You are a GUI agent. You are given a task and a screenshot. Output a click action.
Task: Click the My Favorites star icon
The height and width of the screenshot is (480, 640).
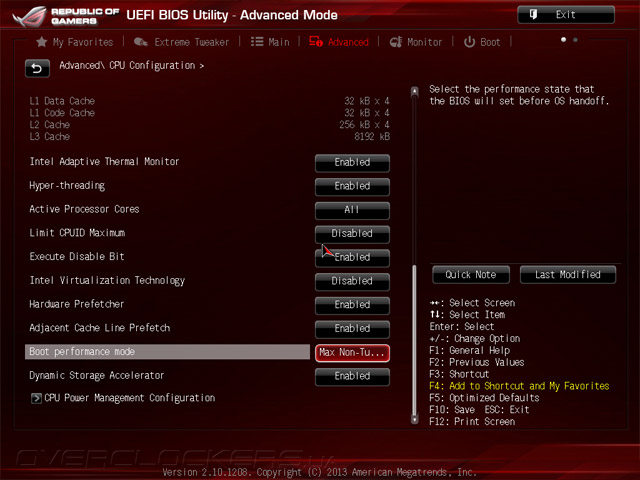[42, 42]
